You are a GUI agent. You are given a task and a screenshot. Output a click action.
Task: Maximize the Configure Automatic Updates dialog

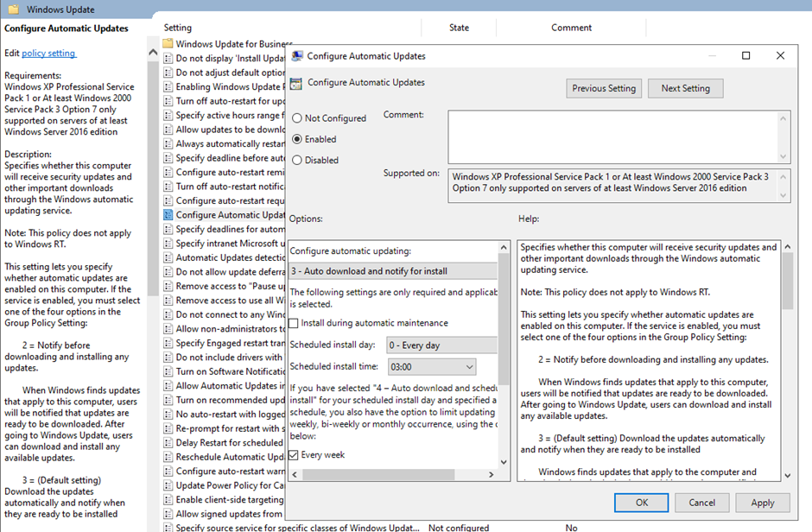(745, 55)
